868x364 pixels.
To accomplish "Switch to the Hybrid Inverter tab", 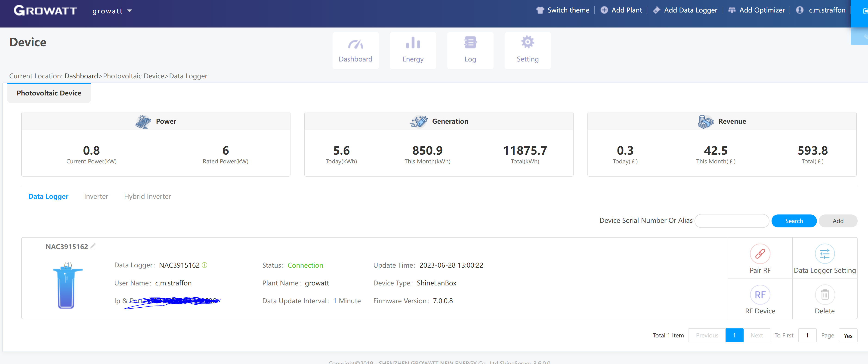I will (147, 196).
